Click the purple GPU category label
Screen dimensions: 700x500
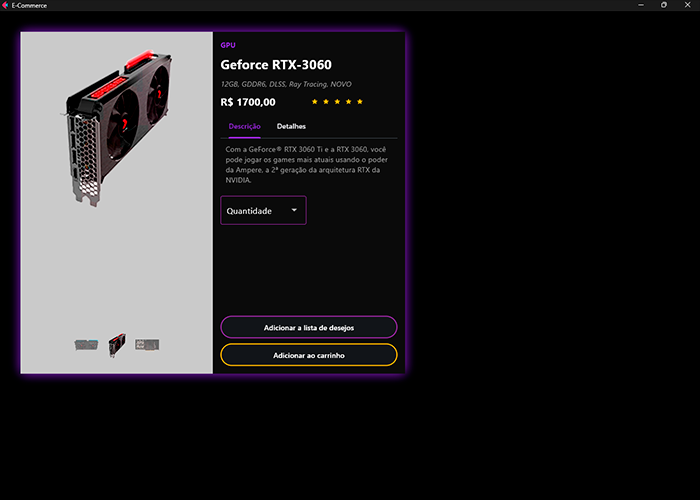click(228, 45)
